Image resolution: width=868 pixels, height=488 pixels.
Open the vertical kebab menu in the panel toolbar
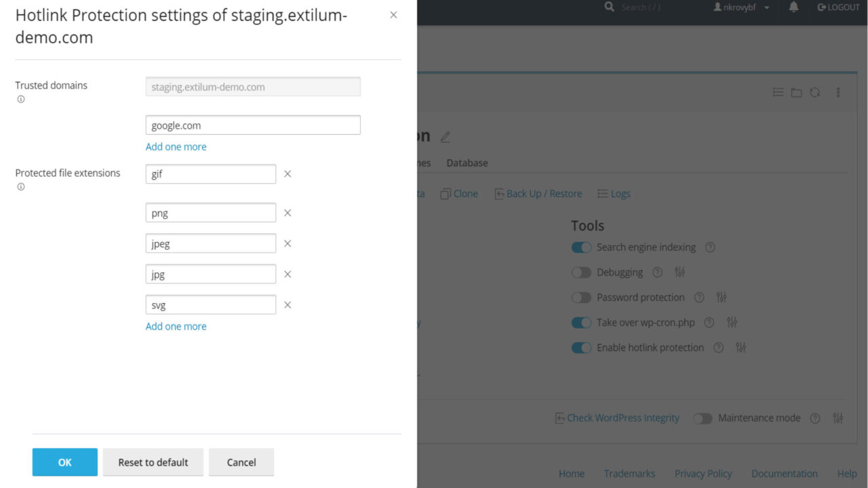click(x=837, y=92)
